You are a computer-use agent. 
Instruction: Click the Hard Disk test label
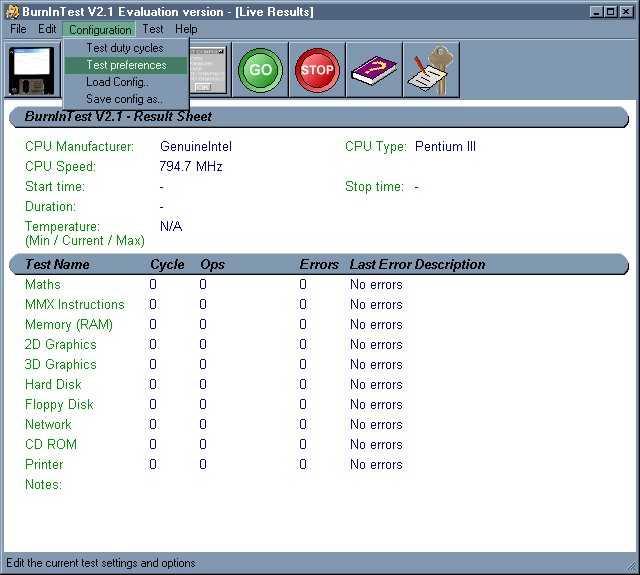point(53,384)
